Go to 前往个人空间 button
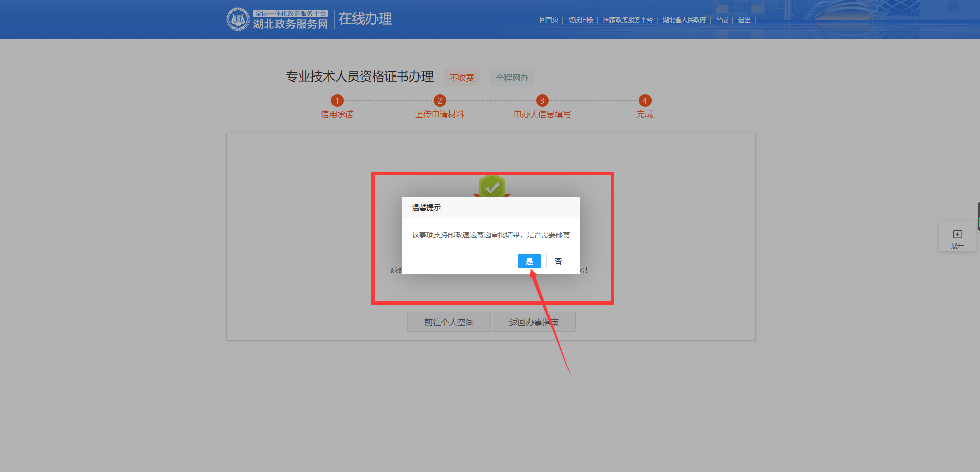The width and height of the screenshot is (980, 472). click(449, 322)
